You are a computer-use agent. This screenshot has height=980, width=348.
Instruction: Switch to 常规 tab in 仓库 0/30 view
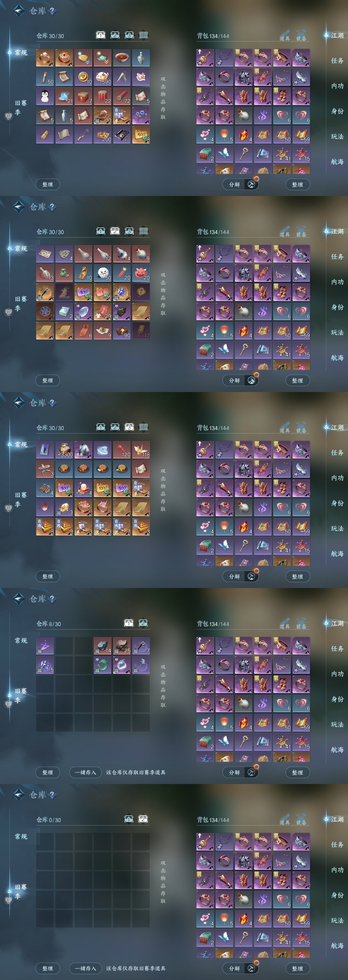tap(21, 836)
